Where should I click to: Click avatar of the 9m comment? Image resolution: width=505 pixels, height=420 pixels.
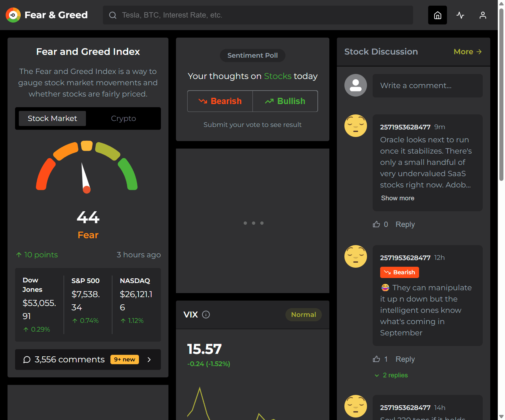point(356,126)
